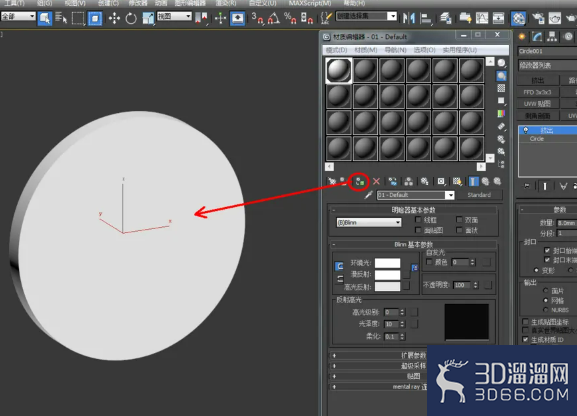Click the Video Color Check icon

pos(501,113)
